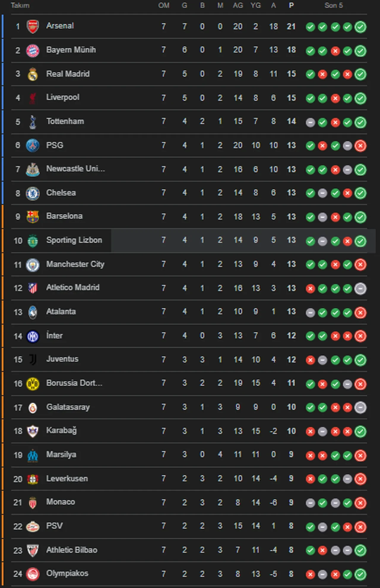Select the Karabağ team name
This screenshot has width=380, height=588.
pos(61,430)
